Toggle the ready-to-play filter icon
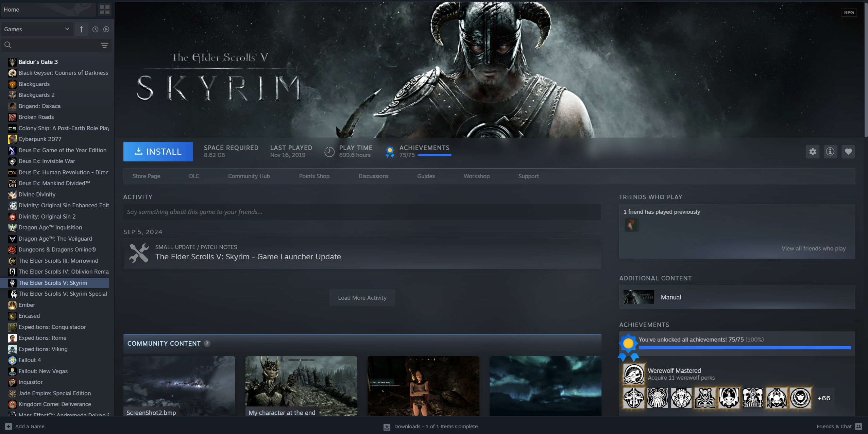 [106, 29]
